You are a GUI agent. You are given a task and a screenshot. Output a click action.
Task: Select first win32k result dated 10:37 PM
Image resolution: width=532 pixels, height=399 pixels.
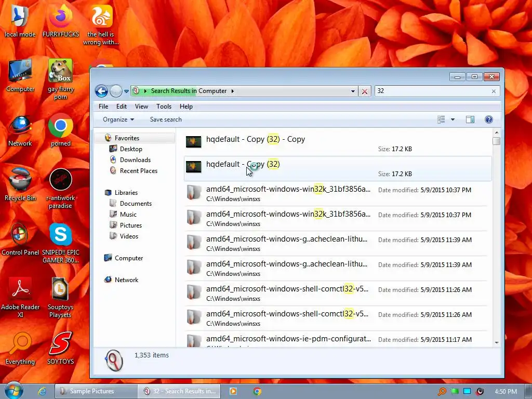[338, 193]
